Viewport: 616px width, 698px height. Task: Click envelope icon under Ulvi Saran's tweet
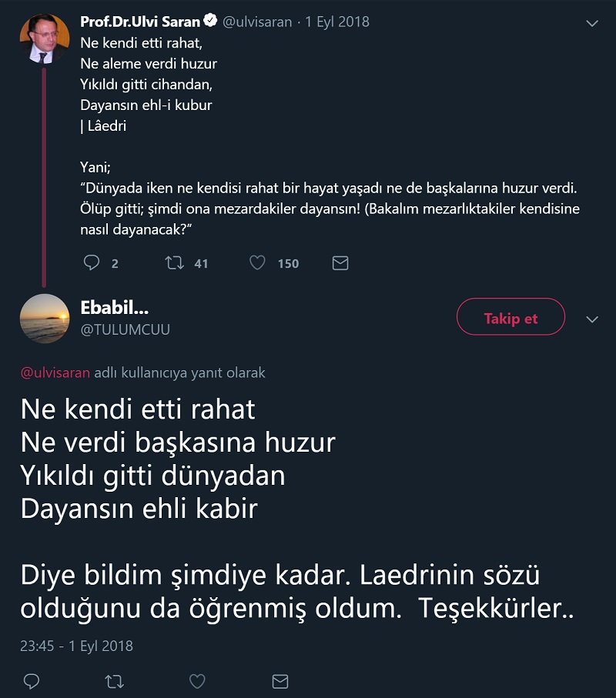[340, 263]
